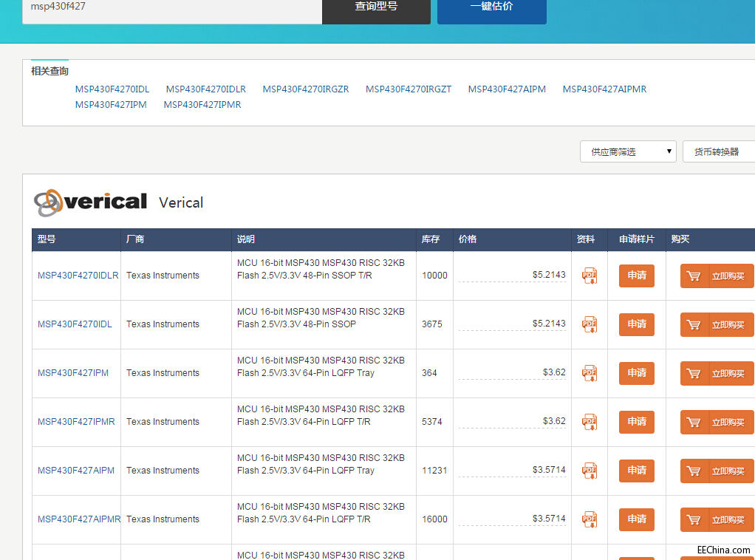The height and width of the screenshot is (560, 755).
Task: Open part MSP430F427IPM in results table
Action: coord(73,372)
